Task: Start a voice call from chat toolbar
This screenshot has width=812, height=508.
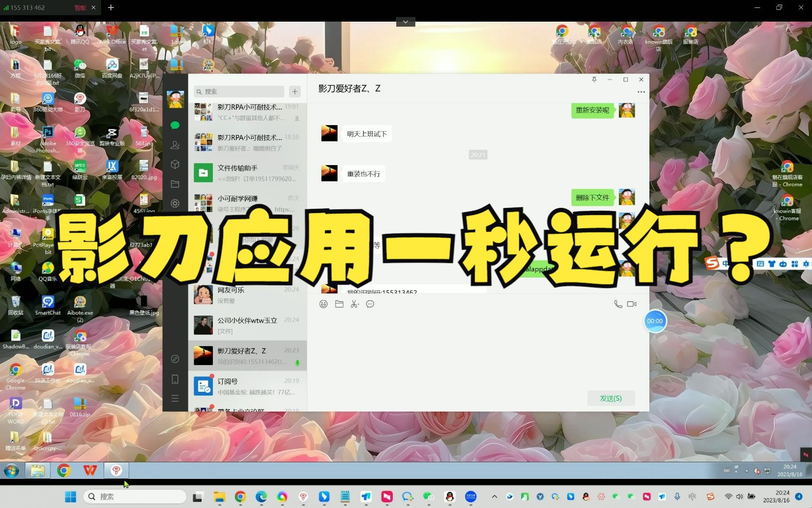Action: [x=618, y=304]
